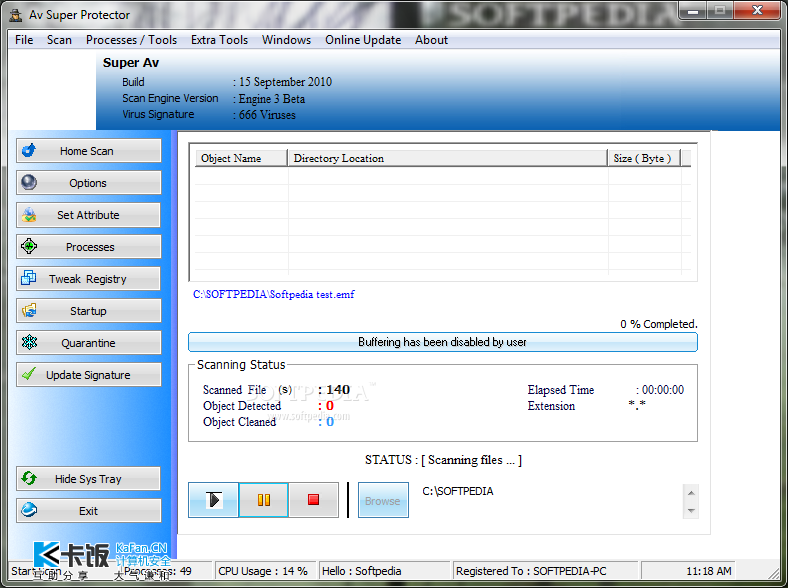Click the 11:18 AM clock in status bar

(x=709, y=571)
